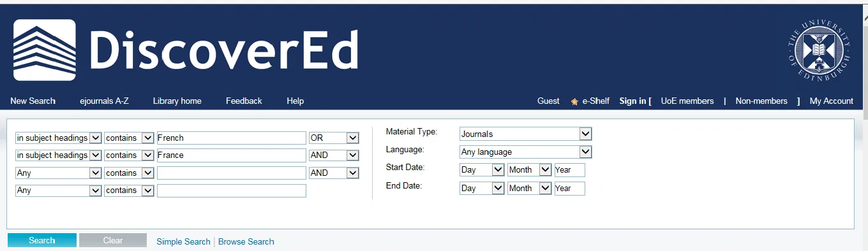
Task: Click the e-Shelf link
Action: tap(595, 101)
